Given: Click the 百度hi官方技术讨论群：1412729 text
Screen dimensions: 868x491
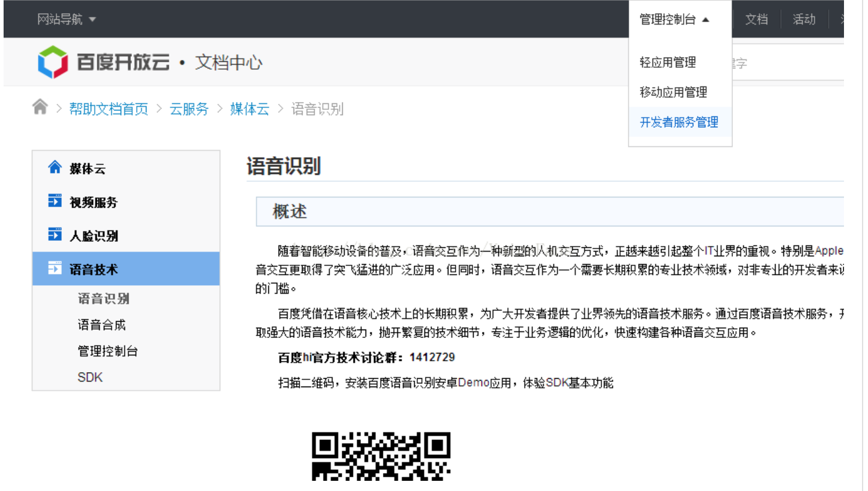Looking at the screenshot, I should [367, 358].
